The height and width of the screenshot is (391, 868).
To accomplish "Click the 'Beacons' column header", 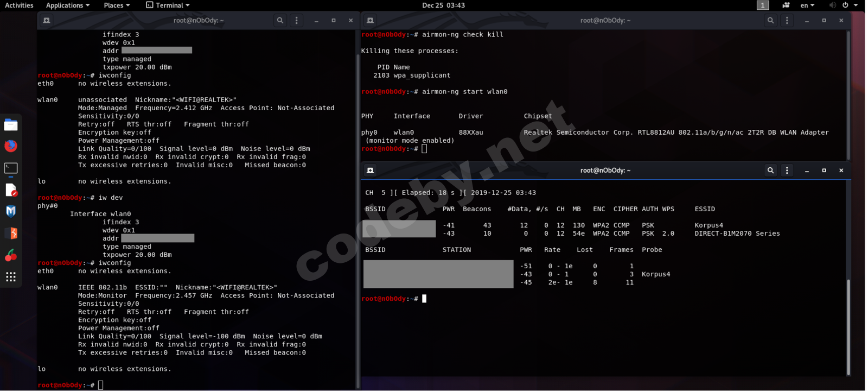I will coord(477,209).
